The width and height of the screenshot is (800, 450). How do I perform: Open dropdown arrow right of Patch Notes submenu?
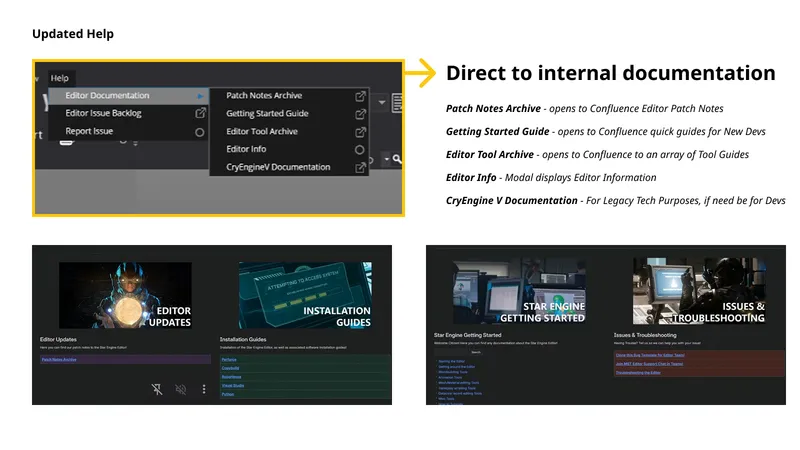pyautogui.click(x=382, y=102)
